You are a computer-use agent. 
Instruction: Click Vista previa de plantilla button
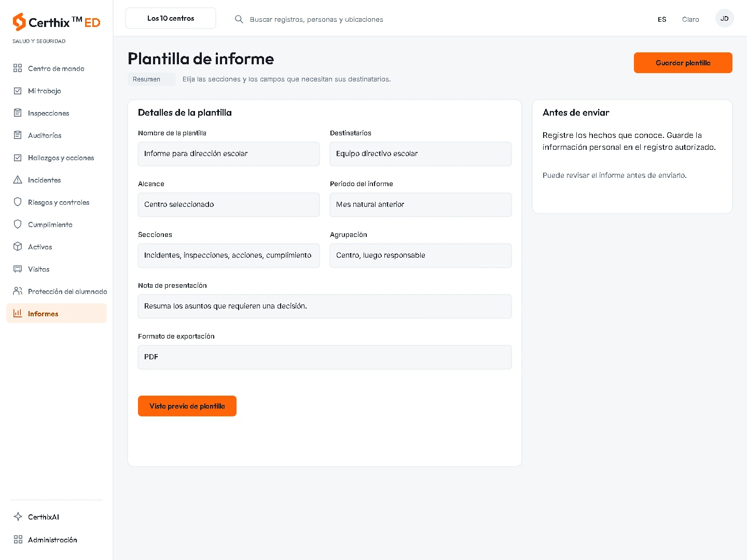click(x=187, y=406)
